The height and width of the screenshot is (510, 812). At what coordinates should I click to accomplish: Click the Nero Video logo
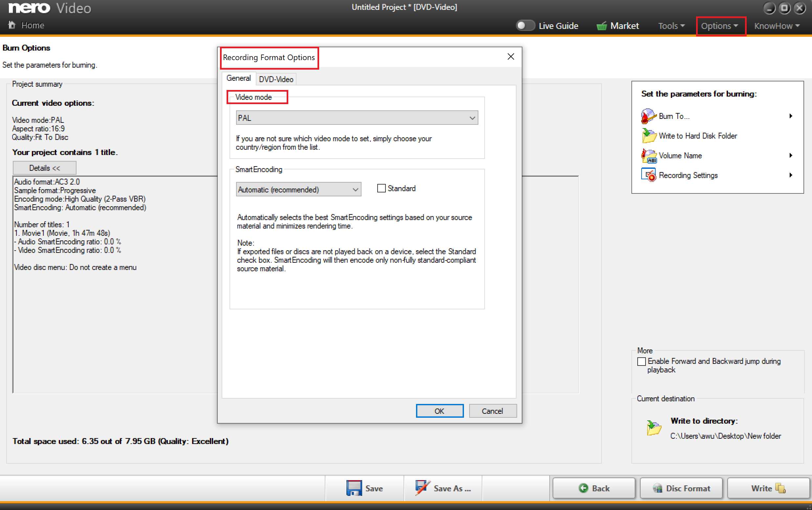(50, 8)
